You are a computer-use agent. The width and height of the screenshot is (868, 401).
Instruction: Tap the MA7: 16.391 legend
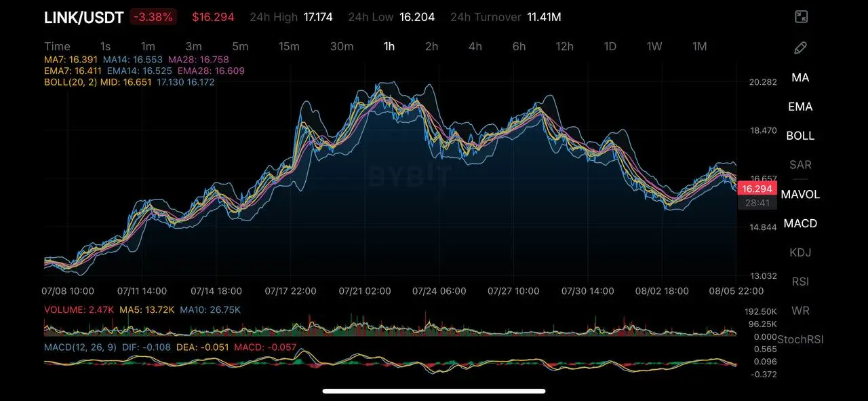71,60
